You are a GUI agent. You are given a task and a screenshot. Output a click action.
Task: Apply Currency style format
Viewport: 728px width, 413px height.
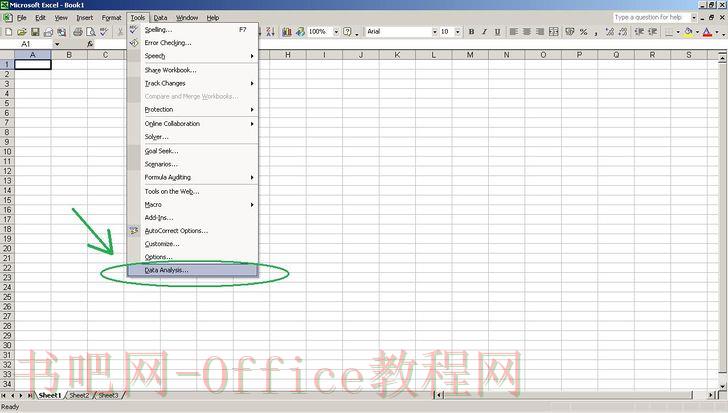pos(570,32)
